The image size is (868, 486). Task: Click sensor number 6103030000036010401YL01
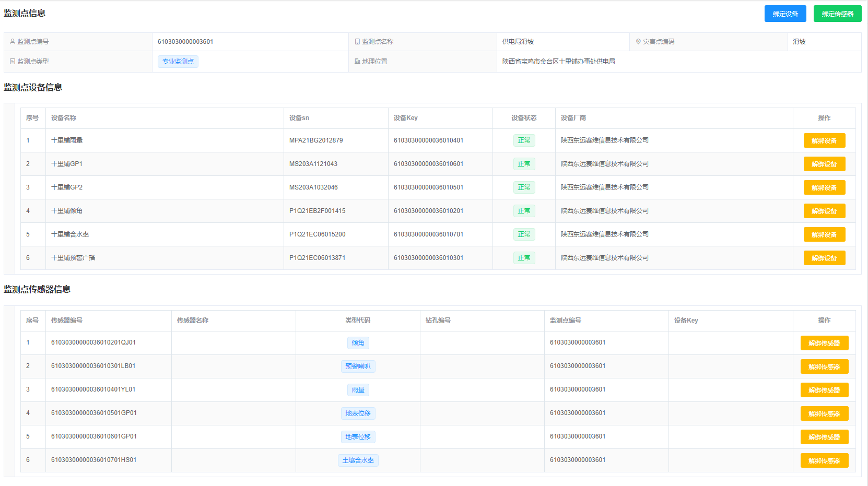(x=93, y=389)
